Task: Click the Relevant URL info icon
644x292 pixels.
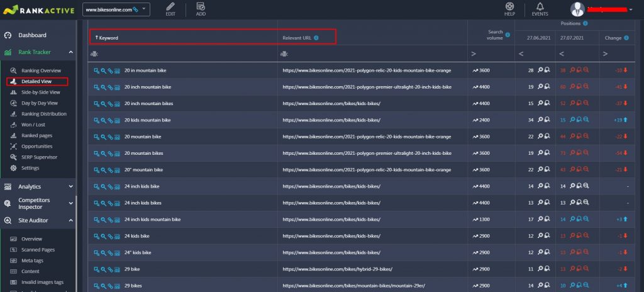Action: [x=316, y=38]
